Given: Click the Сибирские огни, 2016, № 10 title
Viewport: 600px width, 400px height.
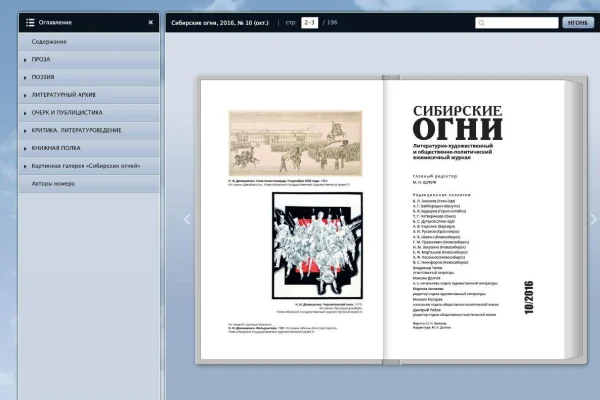Looking at the screenshot, I should (x=220, y=23).
